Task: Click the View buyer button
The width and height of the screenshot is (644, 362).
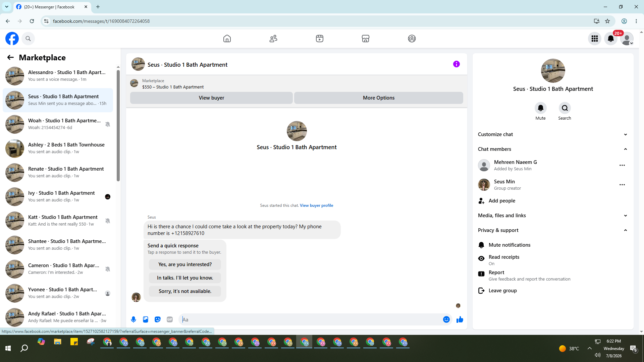Action: [x=211, y=98]
